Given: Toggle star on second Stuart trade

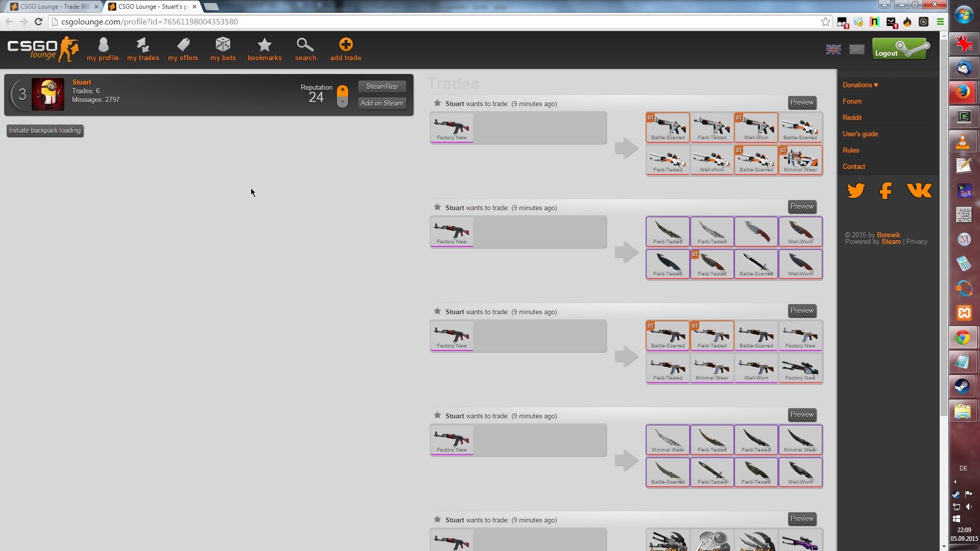Looking at the screenshot, I should click(437, 207).
